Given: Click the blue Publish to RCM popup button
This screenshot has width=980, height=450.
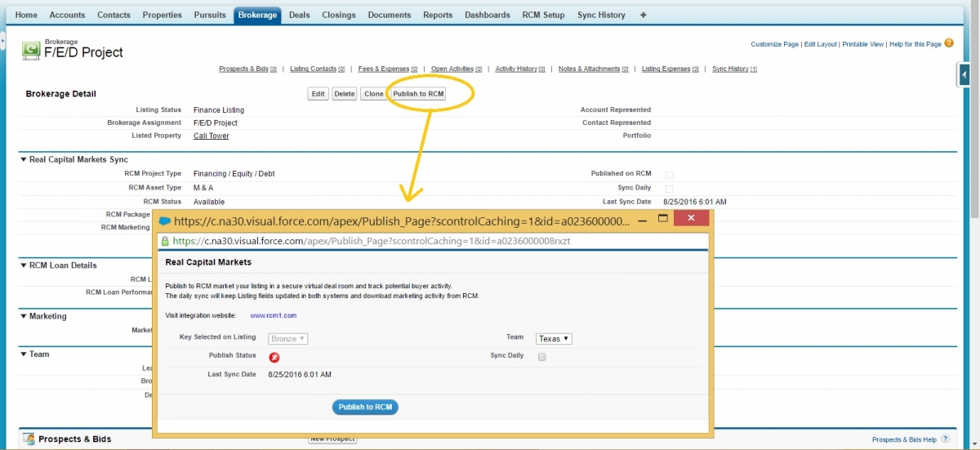Looking at the screenshot, I should click(x=365, y=407).
